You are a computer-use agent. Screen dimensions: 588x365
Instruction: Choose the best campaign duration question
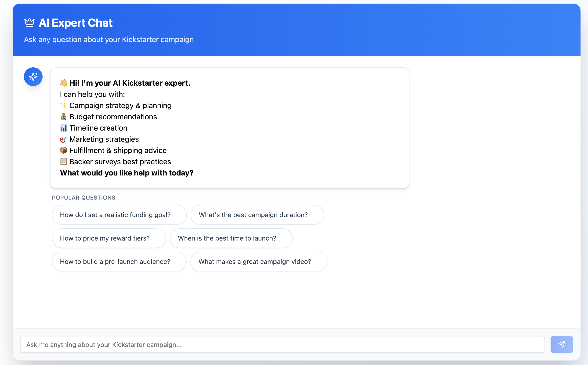click(257, 215)
